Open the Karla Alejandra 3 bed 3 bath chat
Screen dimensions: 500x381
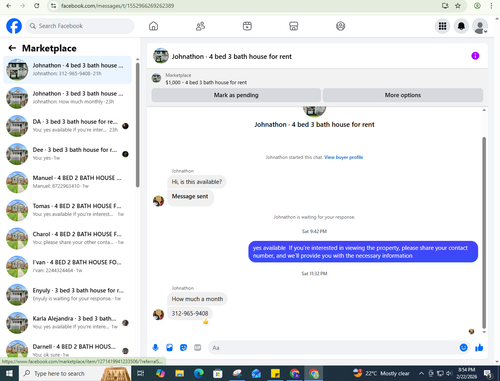pos(67,322)
